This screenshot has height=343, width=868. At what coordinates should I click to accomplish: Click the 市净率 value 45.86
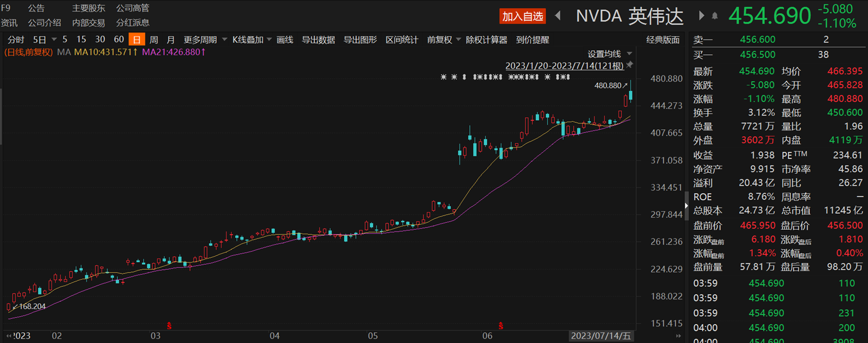tap(850, 169)
